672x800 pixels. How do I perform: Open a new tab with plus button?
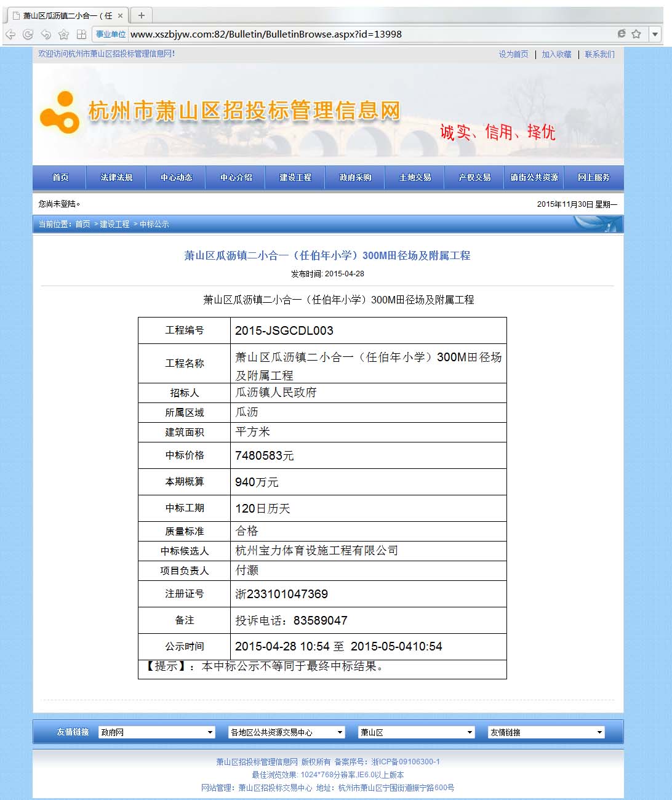142,15
